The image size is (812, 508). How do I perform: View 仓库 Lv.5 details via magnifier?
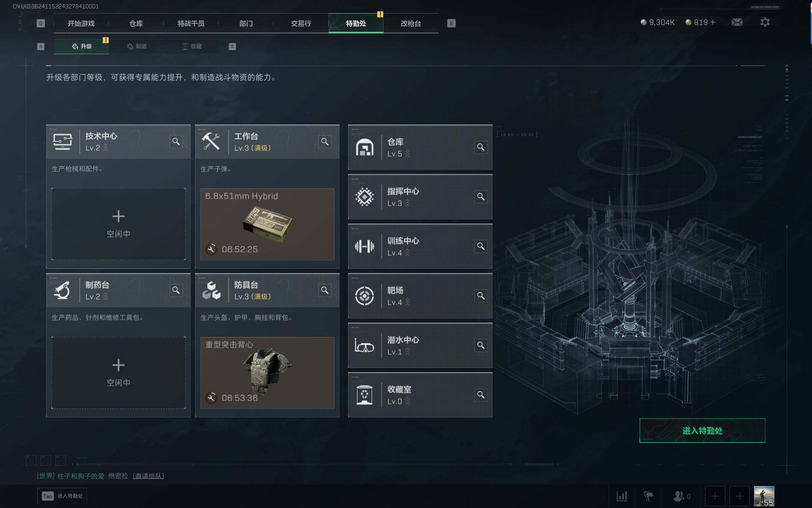481,147
